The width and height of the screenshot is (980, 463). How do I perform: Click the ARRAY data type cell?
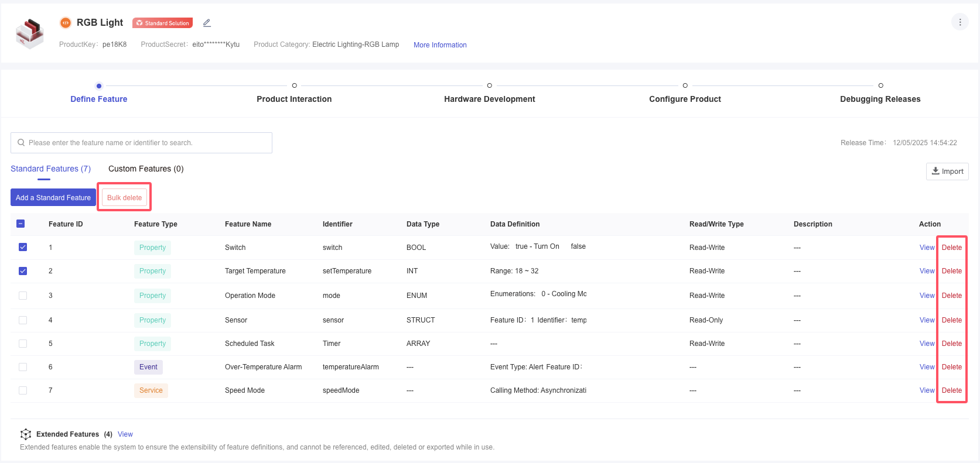click(418, 344)
